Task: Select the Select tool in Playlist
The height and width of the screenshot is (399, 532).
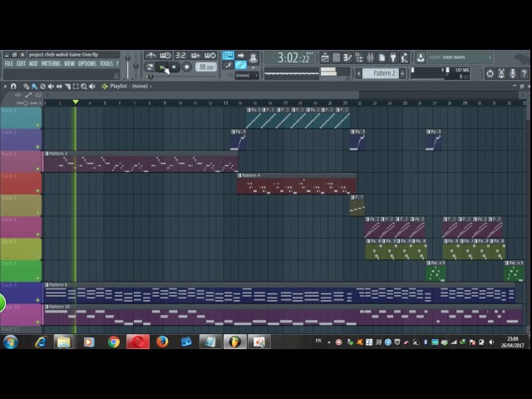Action: pyautogui.click(x=76, y=86)
